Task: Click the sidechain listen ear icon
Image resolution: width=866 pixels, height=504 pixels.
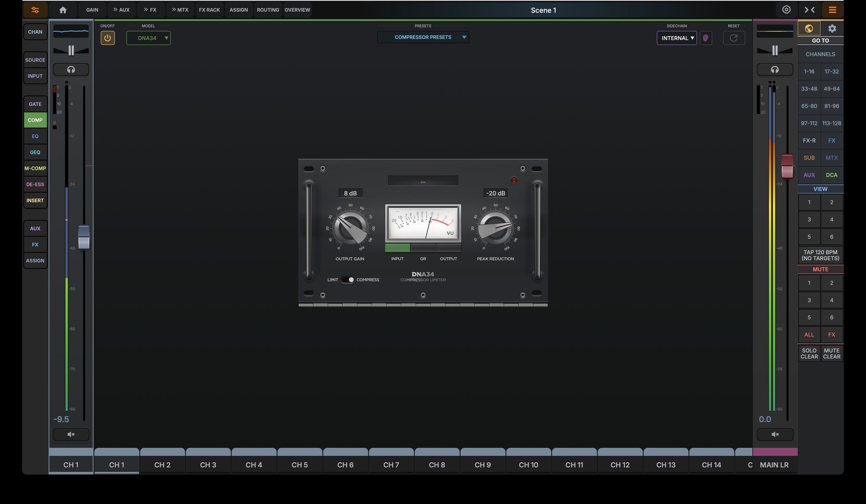Action: pos(705,38)
